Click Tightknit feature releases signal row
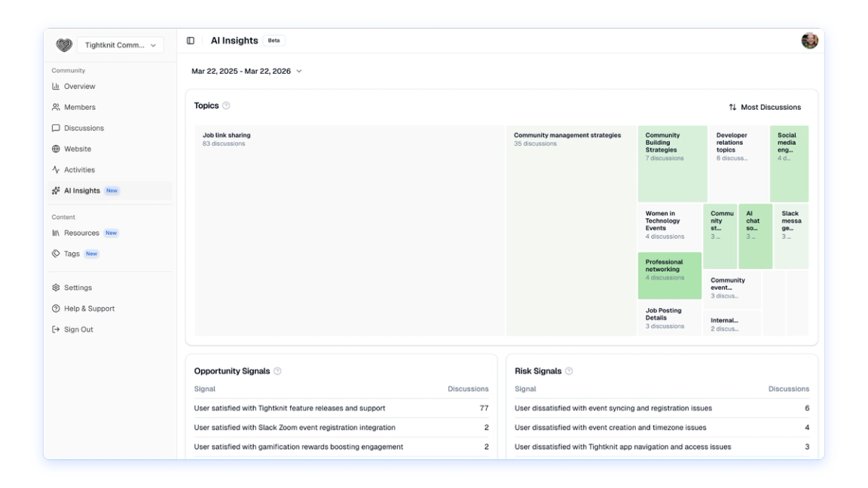868x488 pixels. click(341, 408)
